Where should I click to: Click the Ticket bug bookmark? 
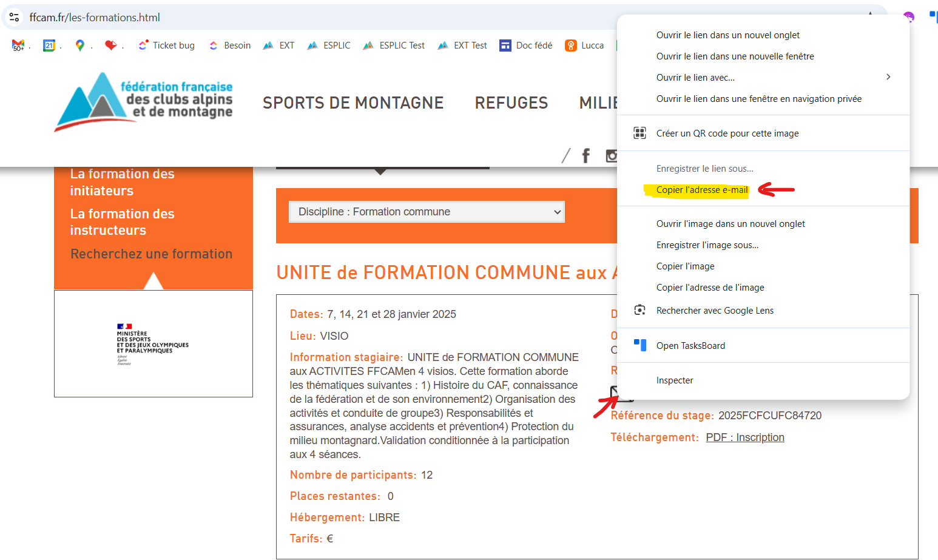pos(166,45)
